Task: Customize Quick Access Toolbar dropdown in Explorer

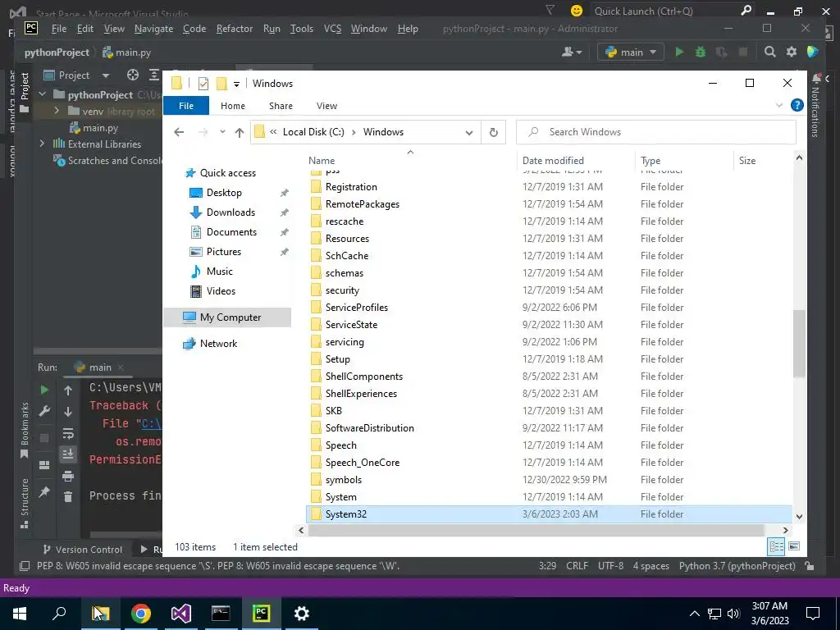Action: [236, 84]
